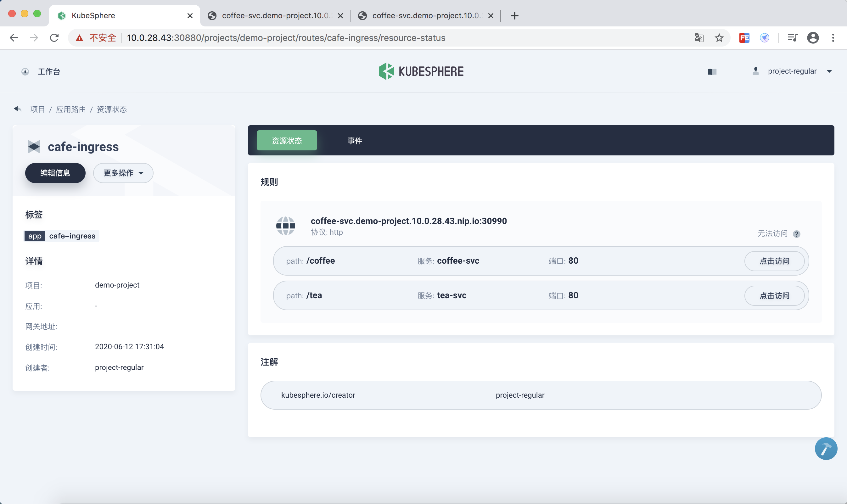Click the 应用路由 breadcrumb link
Viewport: 847px width, 504px height.
point(71,109)
